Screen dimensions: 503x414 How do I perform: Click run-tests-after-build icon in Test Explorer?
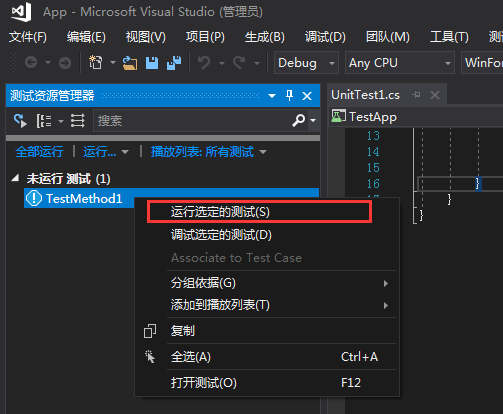[x=20, y=121]
